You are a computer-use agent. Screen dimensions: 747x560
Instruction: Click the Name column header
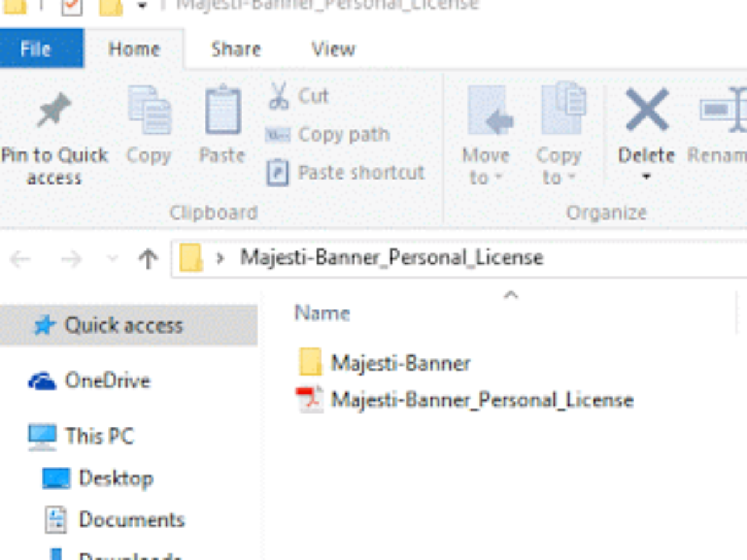coord(322,313)
